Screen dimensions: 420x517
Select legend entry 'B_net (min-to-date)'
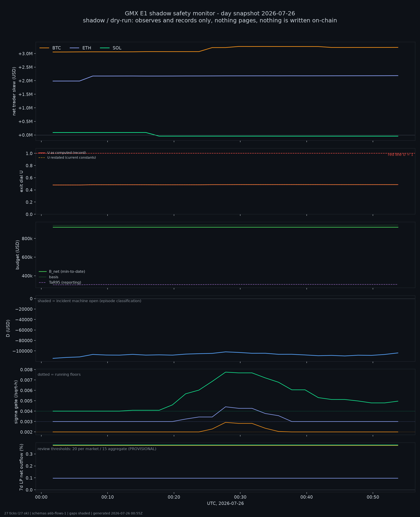(x=67, y=271)
